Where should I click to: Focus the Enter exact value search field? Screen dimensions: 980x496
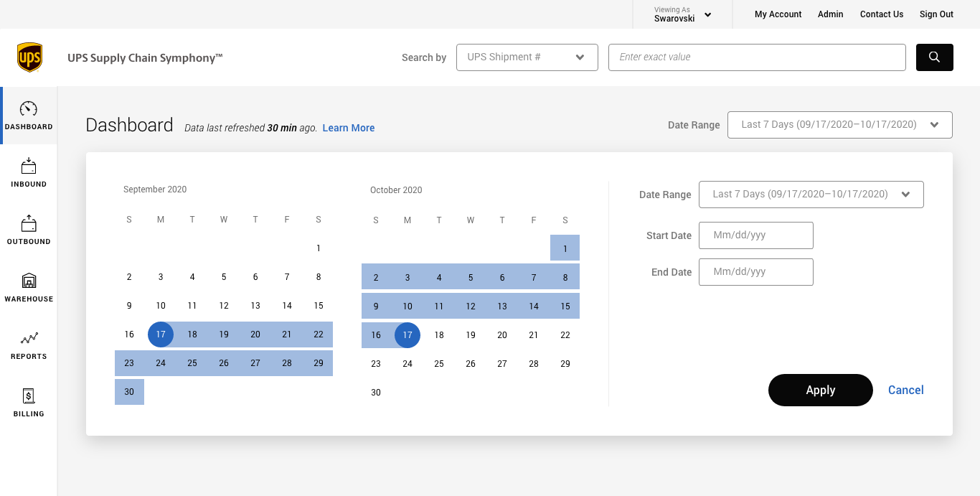(x=757, y=57)
